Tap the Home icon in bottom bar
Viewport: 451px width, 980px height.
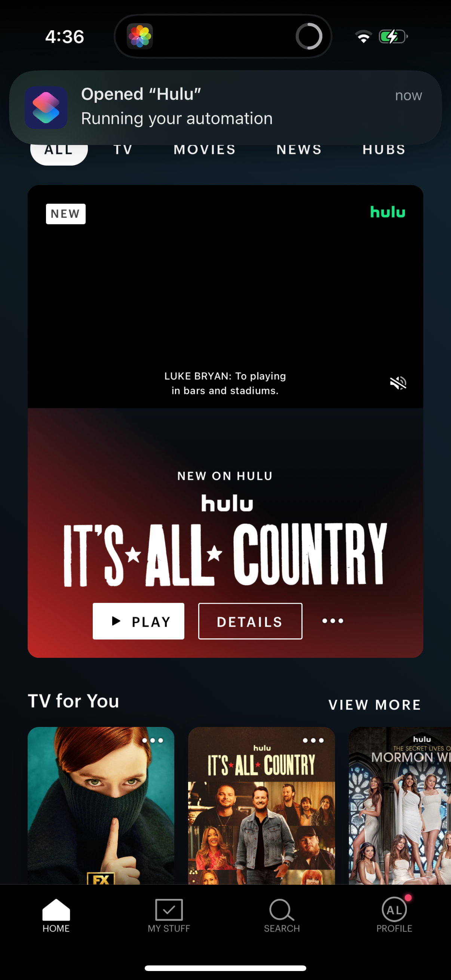(56, 910)
